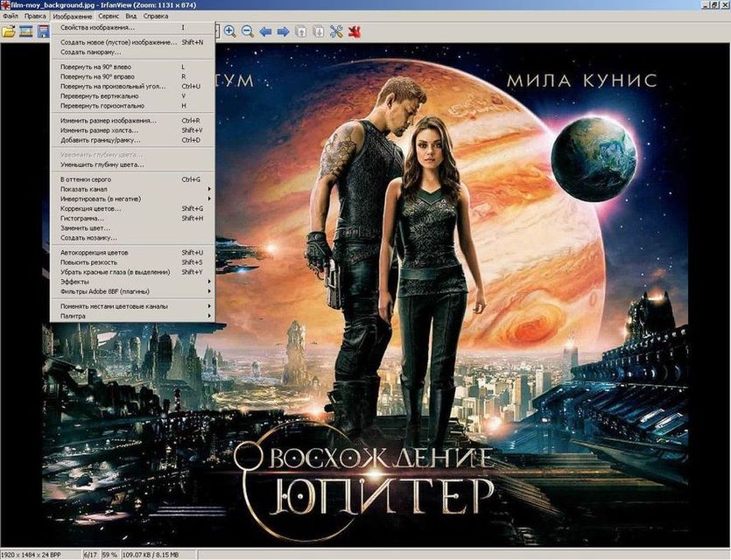731x560 pixels.
Task: Zoom in with the magnifier plus icon
Action: (x=229, y=31)
